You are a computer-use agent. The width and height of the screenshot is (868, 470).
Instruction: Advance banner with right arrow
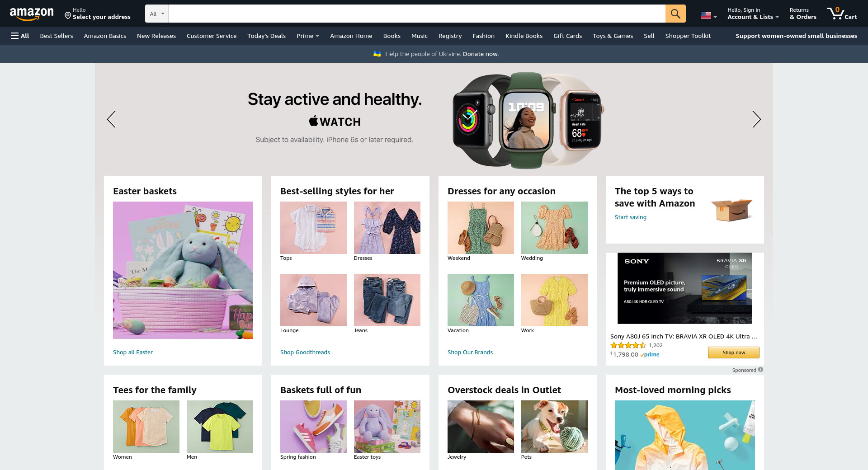(756, 119)
